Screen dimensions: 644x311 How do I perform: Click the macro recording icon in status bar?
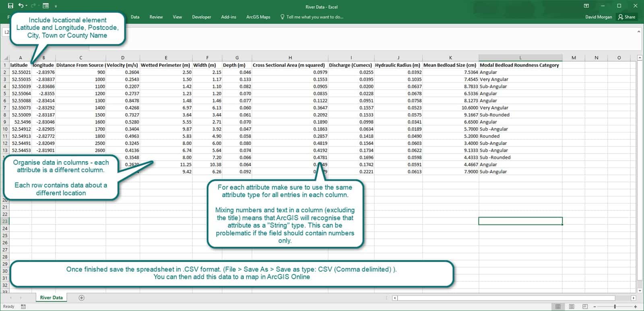tap(23, 307)
